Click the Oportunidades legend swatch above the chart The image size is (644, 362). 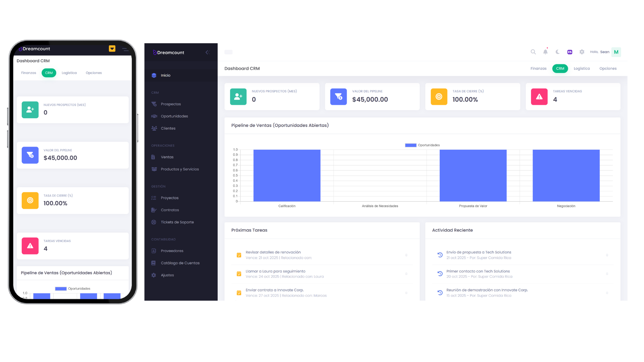pos(410,145)
